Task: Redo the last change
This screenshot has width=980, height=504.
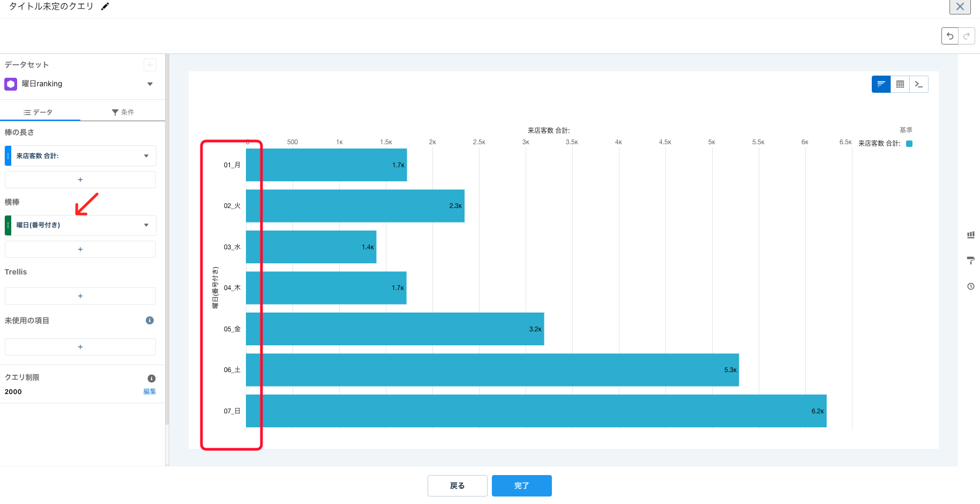Action: click(967, 36)
